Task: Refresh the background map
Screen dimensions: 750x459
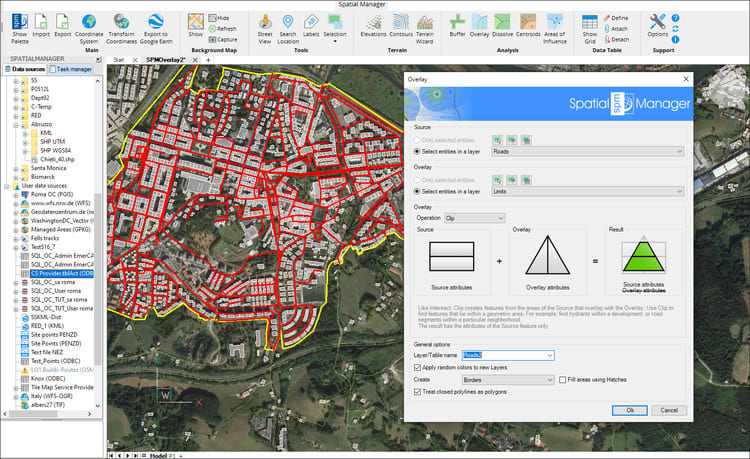Action: tap(222, 29)
